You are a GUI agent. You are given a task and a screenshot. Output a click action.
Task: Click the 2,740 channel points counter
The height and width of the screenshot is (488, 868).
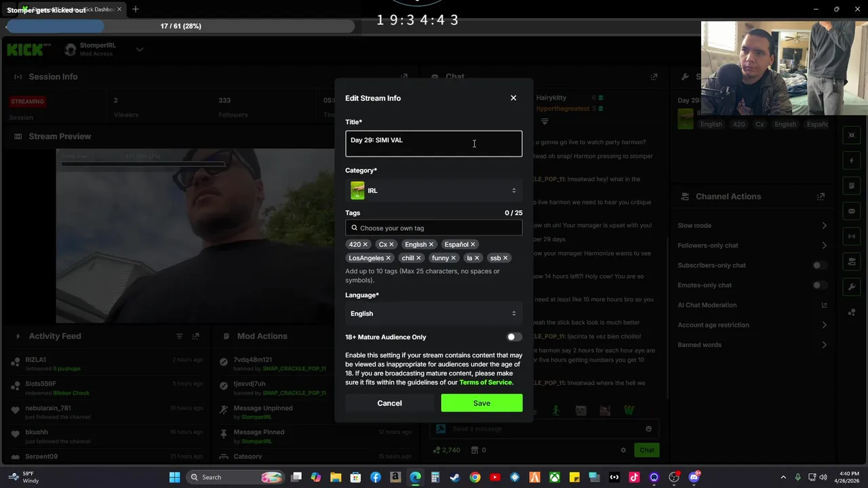447,450
